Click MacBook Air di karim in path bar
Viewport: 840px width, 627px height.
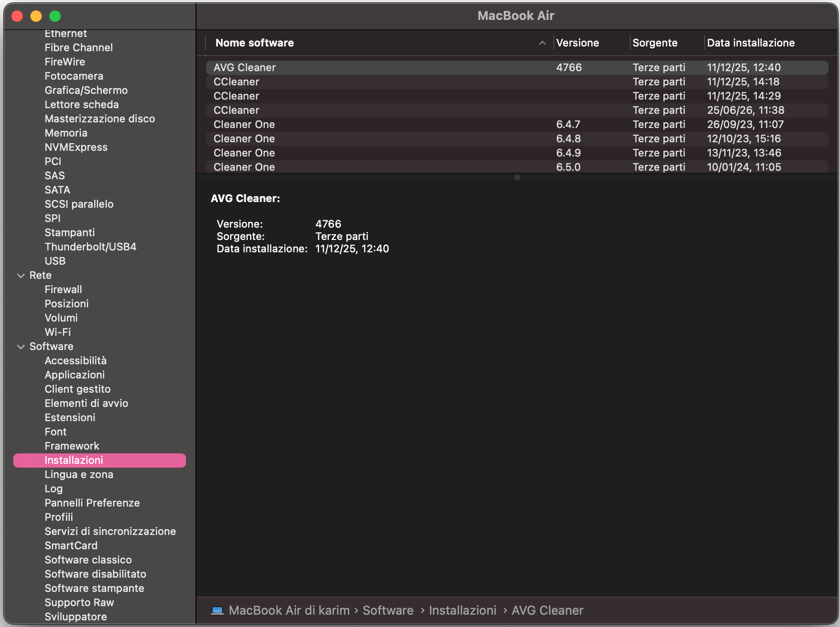(289, 610)
